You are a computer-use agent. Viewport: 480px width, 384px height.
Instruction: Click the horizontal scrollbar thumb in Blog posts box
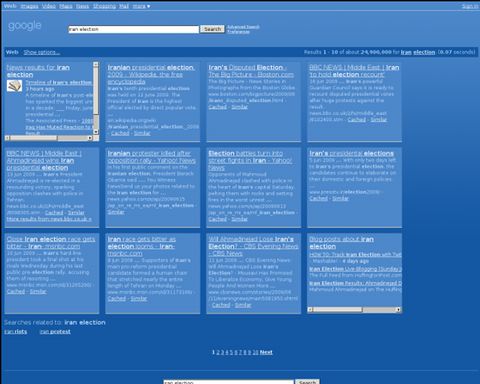[x=337, y=310]
